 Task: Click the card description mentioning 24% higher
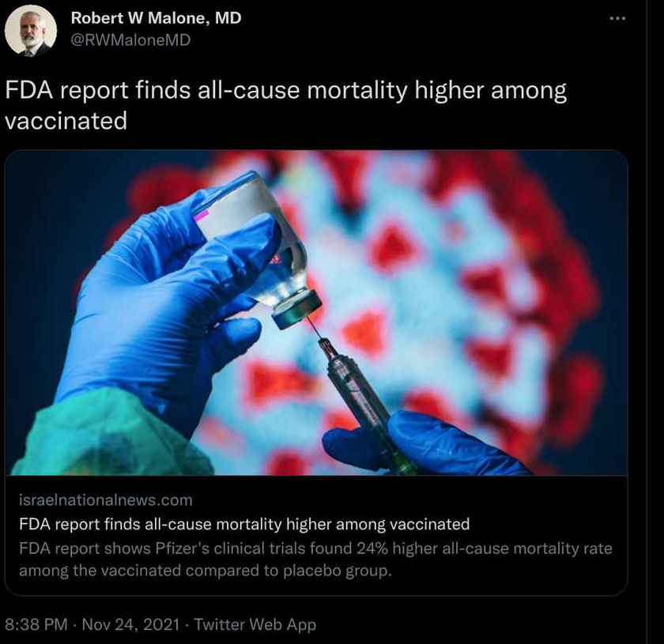click(315, 548)
